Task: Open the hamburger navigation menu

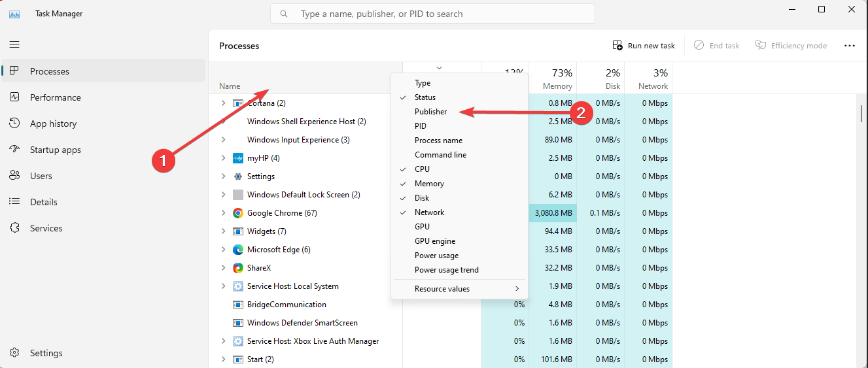Action: click(14, 44)
